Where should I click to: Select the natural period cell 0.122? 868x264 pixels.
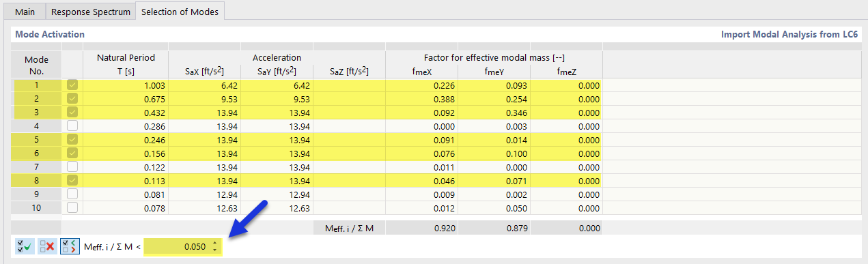[126, 166]
